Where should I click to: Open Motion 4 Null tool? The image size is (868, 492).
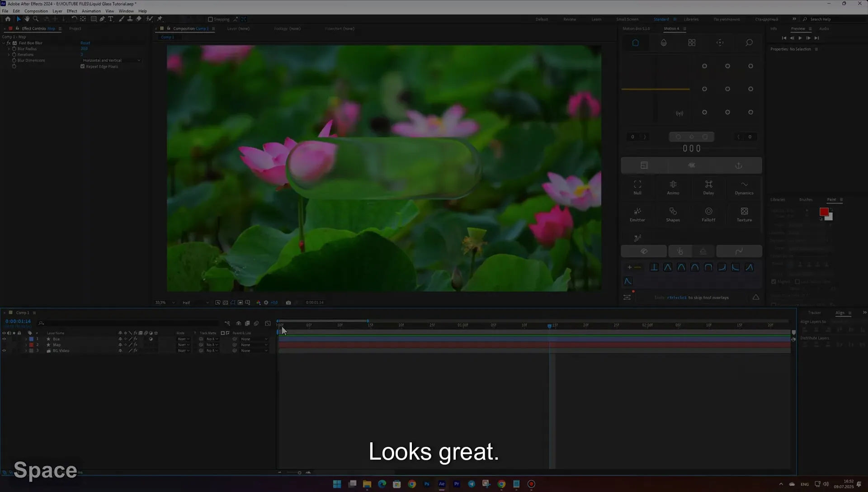point(637,187)
